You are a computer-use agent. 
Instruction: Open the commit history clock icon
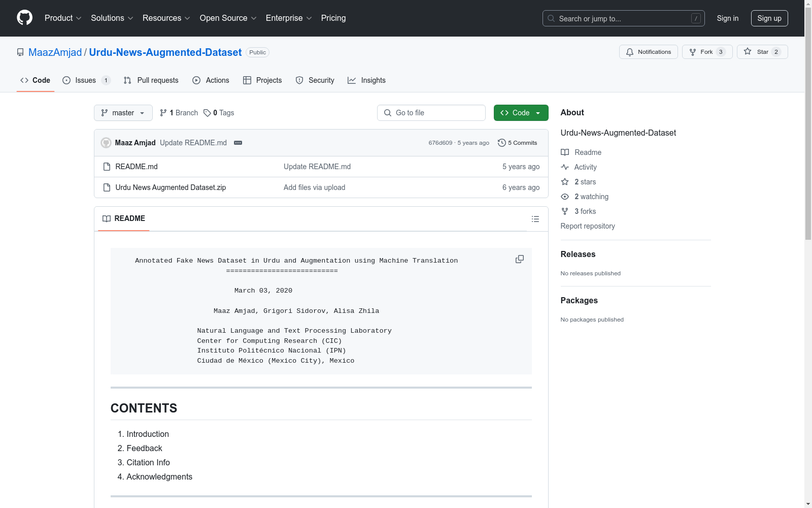(x=502, y=143)
